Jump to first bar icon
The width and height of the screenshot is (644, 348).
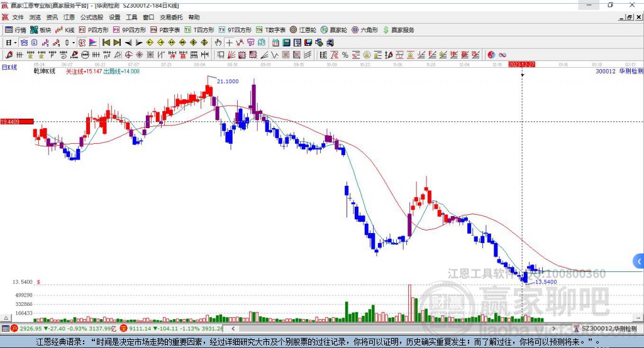tap(106, 43)
